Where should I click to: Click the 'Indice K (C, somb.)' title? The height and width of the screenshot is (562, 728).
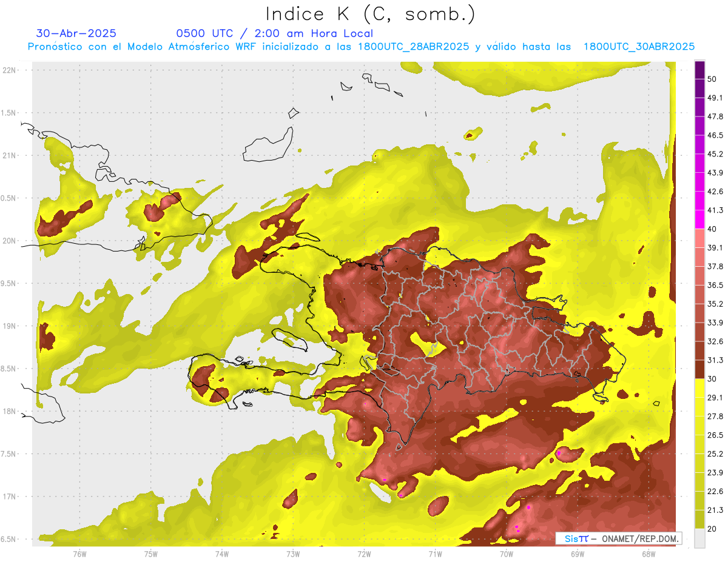[x=370, y=14]
